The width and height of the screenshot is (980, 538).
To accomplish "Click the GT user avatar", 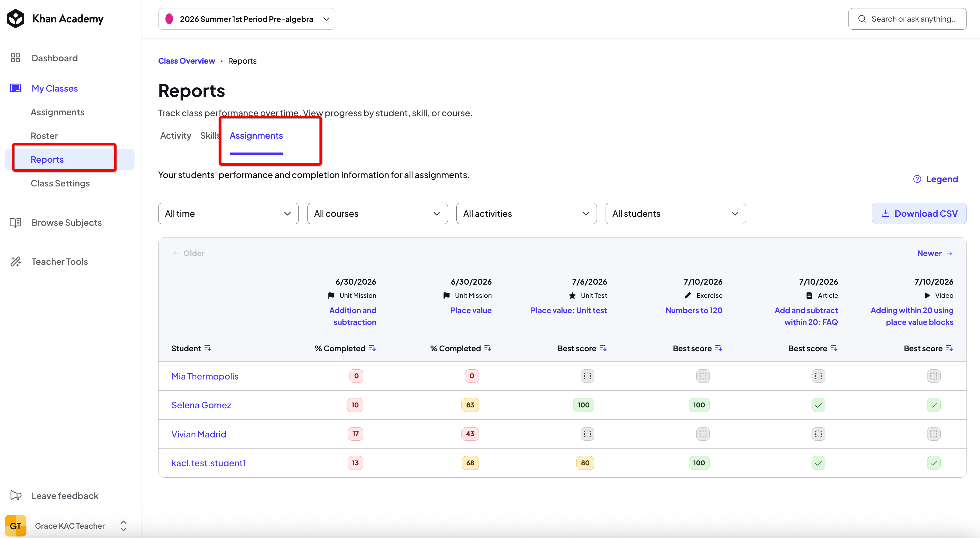I will click(16, 525).
